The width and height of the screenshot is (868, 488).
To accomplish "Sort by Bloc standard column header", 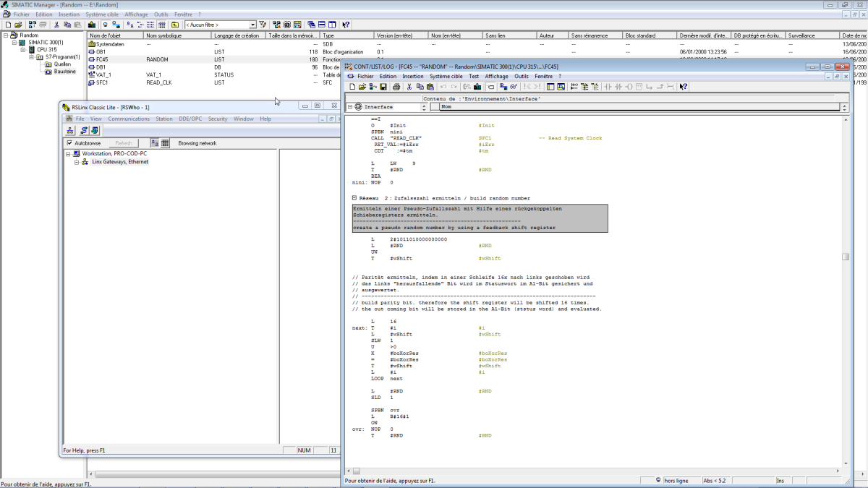I will [x=650, y=35].
